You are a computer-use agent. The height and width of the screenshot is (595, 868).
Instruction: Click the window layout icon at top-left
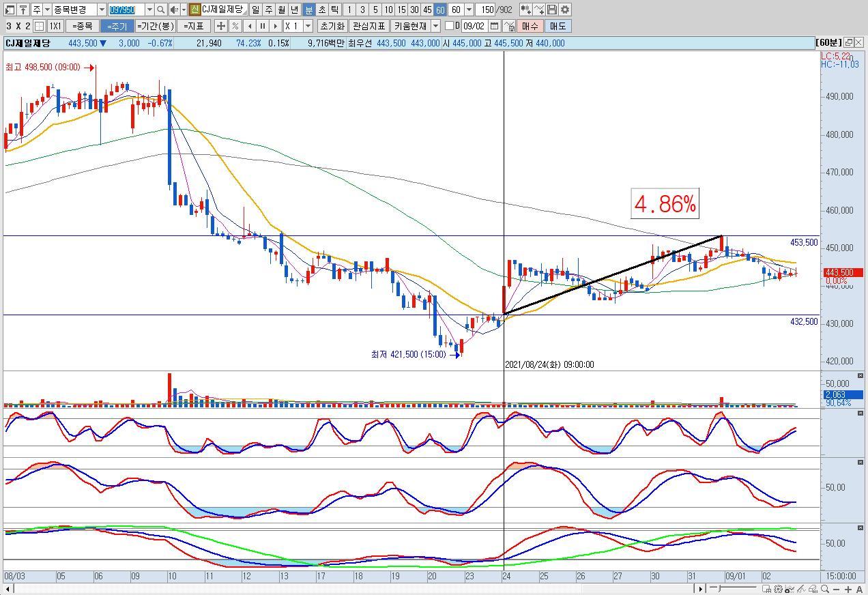[x=8, y=10]
